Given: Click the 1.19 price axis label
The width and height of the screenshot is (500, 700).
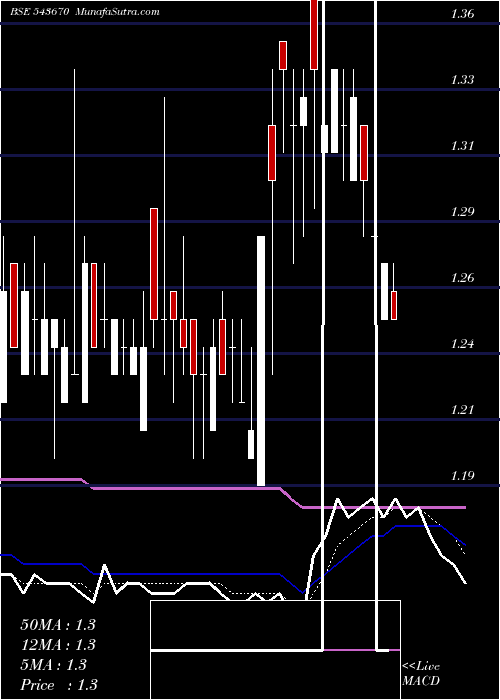Looking at the screenshot, I should tap(462, 476).
